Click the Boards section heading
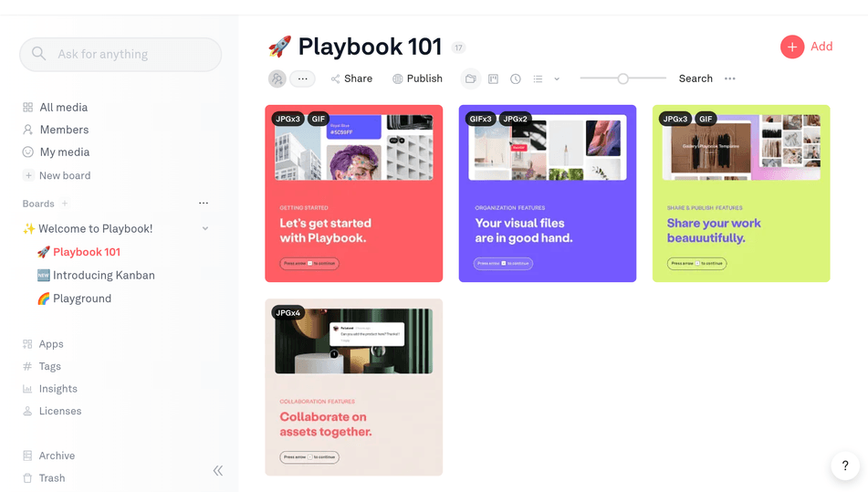The image size is (868, 492). [x=38, y=204]
